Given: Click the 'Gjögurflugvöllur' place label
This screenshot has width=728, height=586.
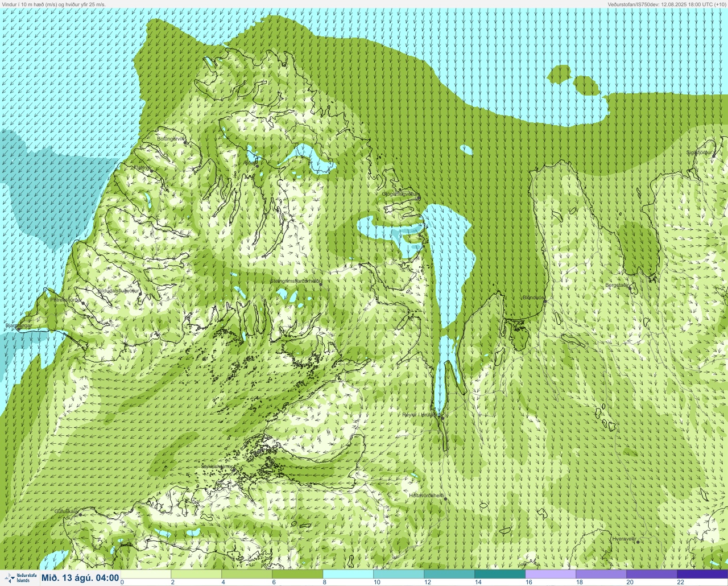Looking at the screenshot, I should [x=401, y=194].
